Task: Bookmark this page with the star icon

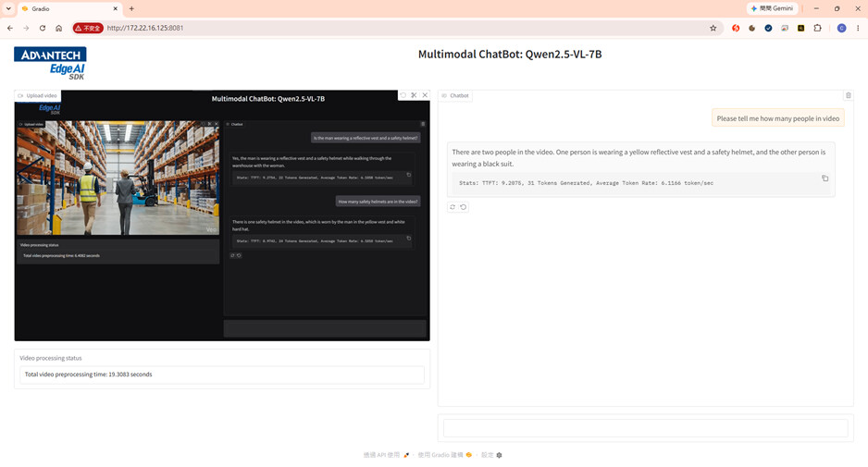Action: [x=713, y=28]
